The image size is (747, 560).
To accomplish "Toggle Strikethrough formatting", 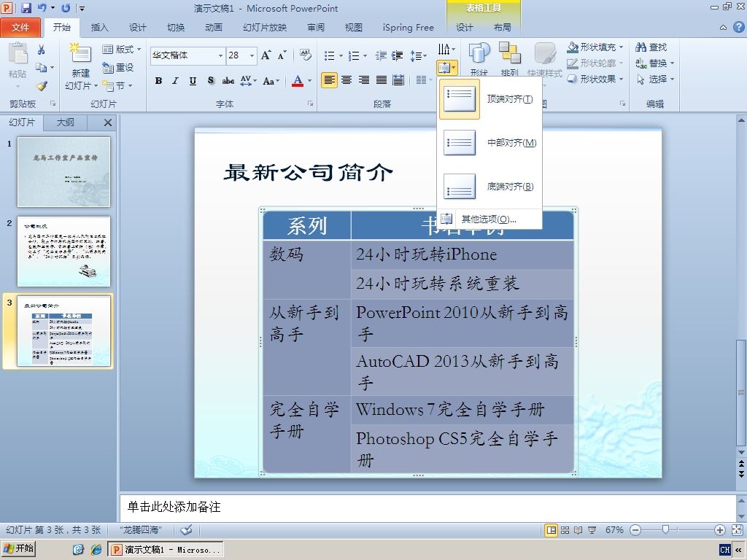I will [x=228, y=81].
